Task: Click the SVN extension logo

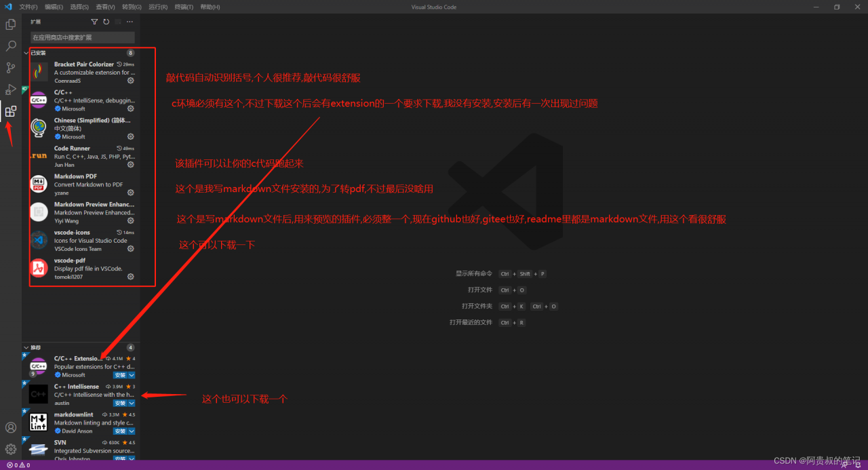Action: [x=39, y=449]
